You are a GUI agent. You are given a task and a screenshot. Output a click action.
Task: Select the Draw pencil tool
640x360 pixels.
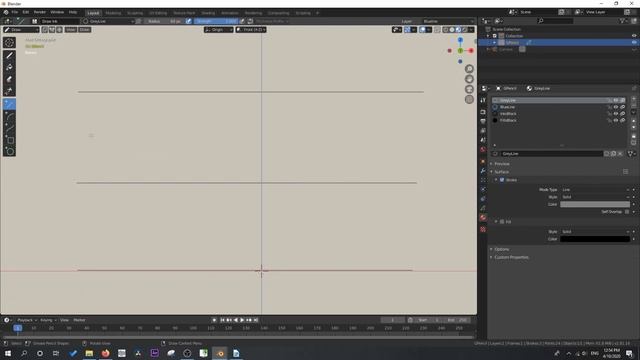9,55
